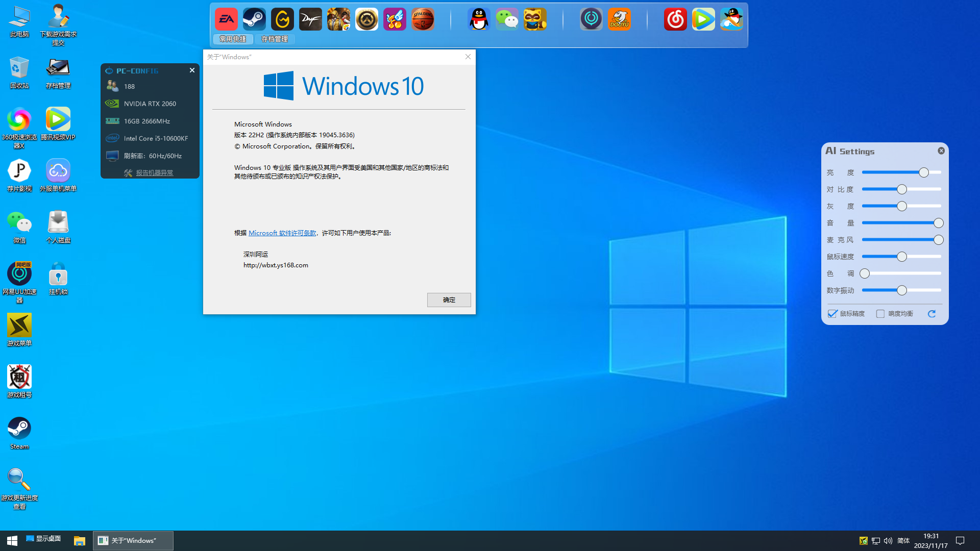The width and height of the screenshot is (980, 551).
Task: Open network icon in system tray
Action: 876,541
